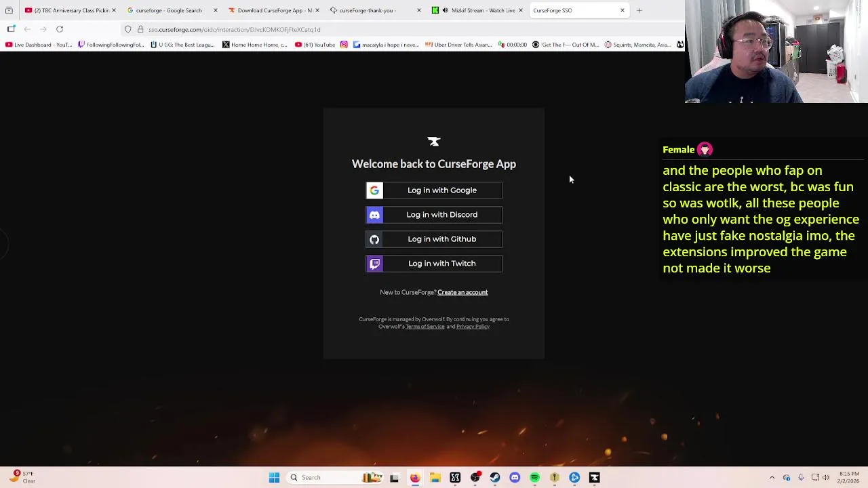Log in with Twitch

click(x=434, y=264)
